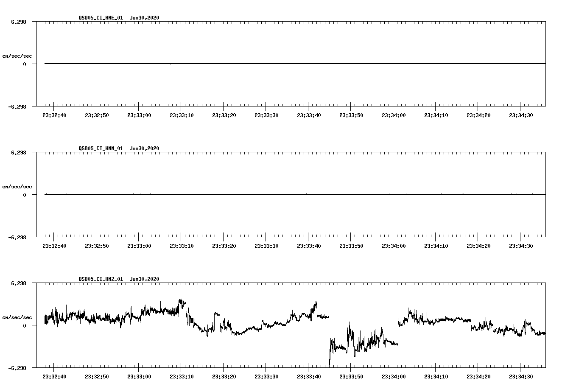Click the sharp drop in the HNZ trace near 23:33:45
576x392 pixels.
(329, 342)
